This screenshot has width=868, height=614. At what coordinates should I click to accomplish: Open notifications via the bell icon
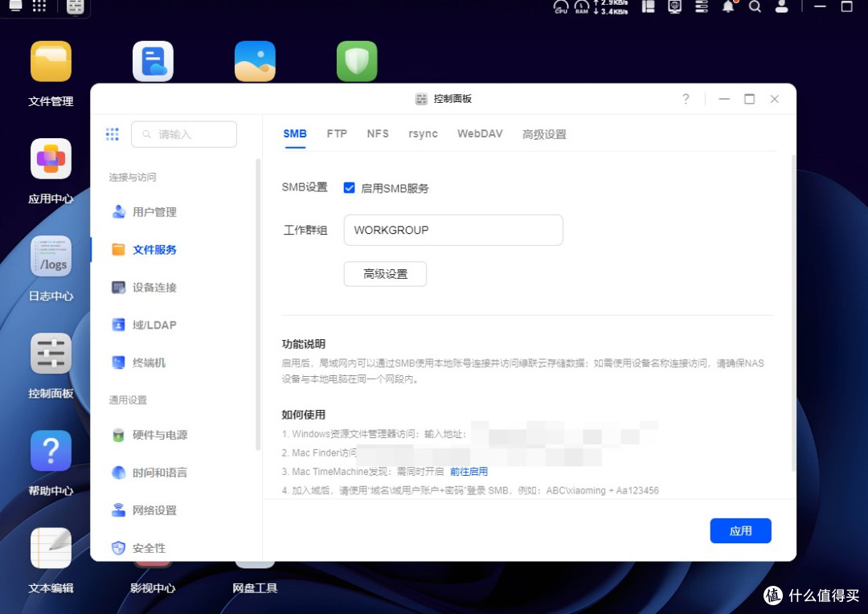pos(728,6)
